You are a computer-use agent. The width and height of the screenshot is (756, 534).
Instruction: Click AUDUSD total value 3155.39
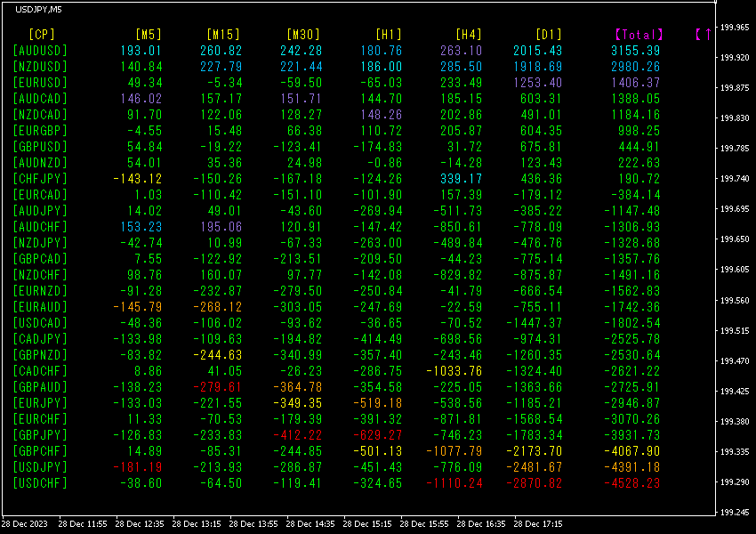point(635,51)
